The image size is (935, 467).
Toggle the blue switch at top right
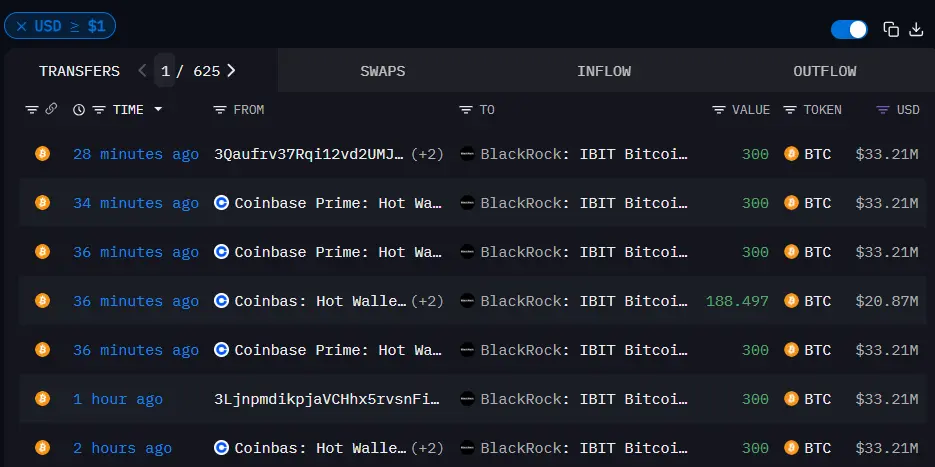tap(849, 29)
